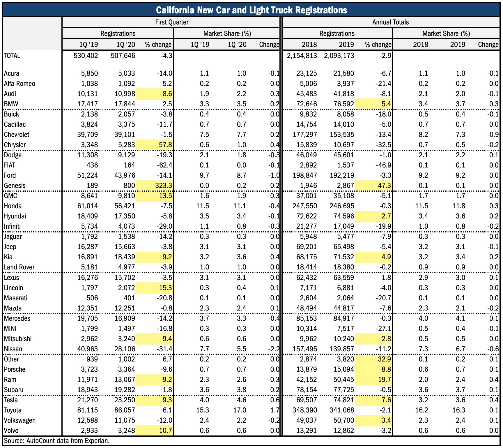The image size is (503, 448).
Task: Select the Market Share (%) header under Annual Totals
Action: click(x=446, y=33)
